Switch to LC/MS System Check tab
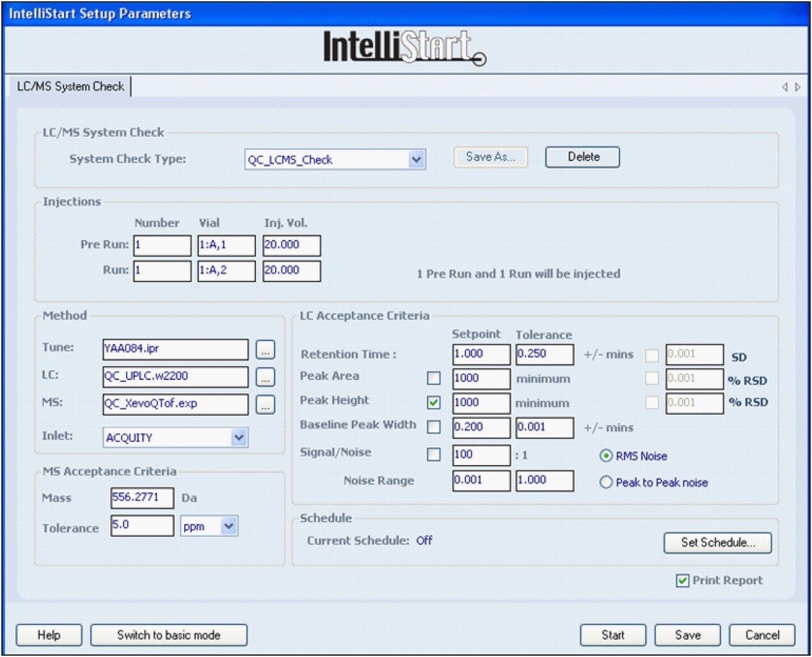Image resolution: width=812 pixels, height=657 pixels. tap(70, 86)
